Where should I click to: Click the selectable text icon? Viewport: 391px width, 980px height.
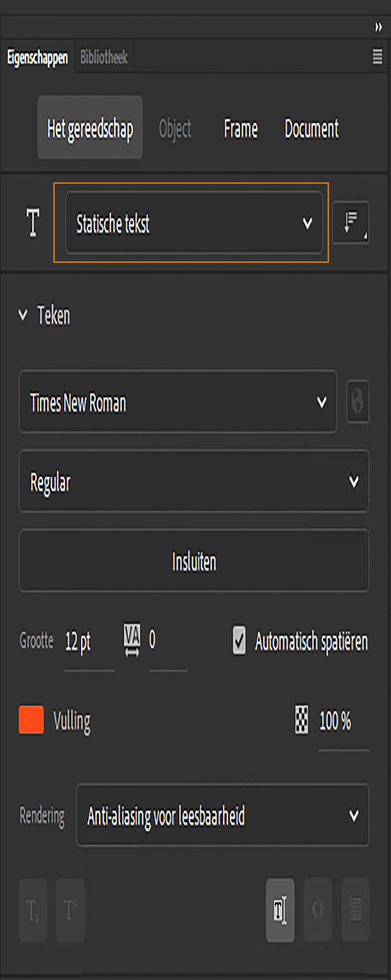pos(280,910)
